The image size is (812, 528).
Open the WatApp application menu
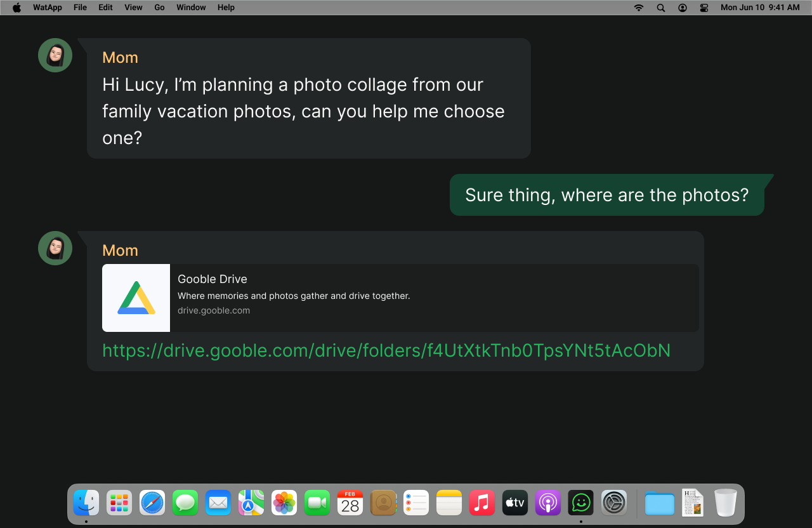coord(48,8)
